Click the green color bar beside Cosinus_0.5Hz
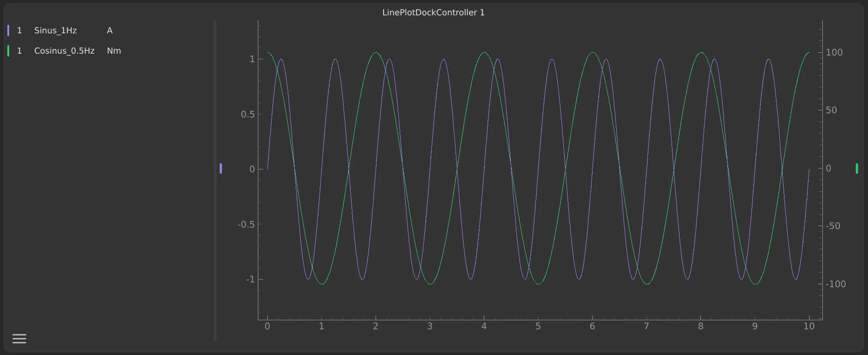Screen dimensions: 868x355 coord(8,51)
